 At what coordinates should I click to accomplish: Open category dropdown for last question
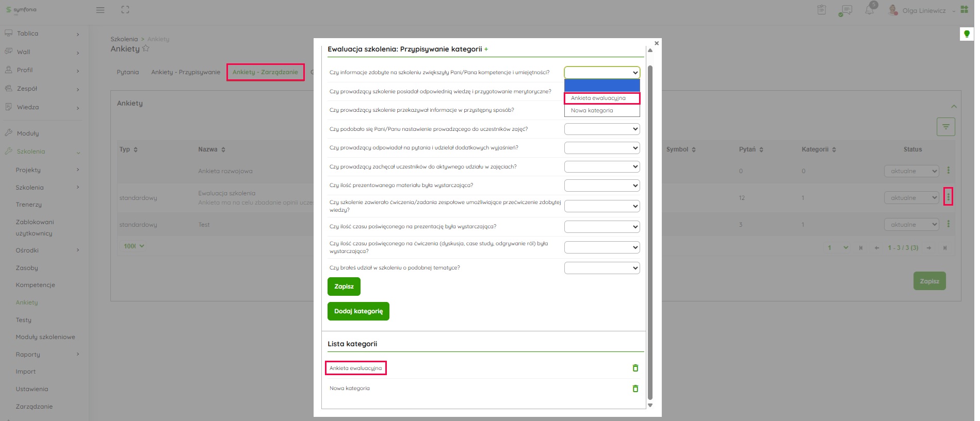[x=601, y=268]
